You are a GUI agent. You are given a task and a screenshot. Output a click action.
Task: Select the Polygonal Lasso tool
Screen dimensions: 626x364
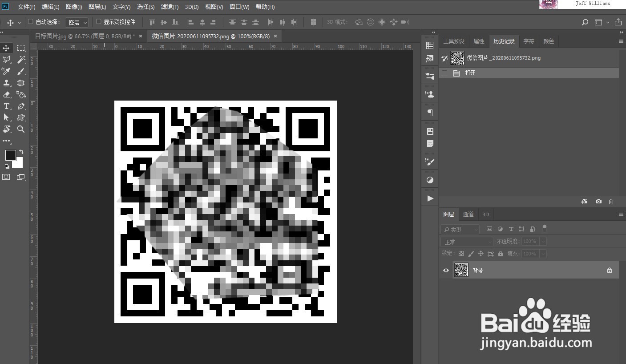[x=6, y=60]
